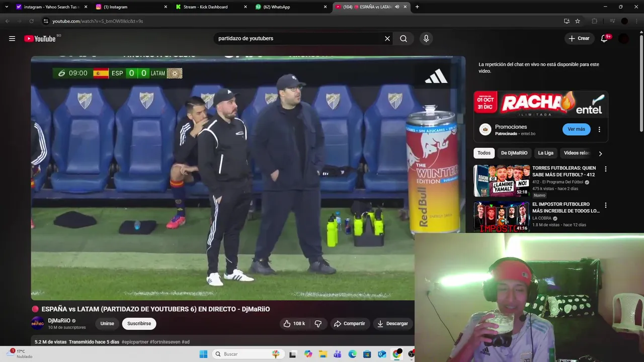The image size is (644, 362).
Task: Open options for EL IMPOSTOR FUTBOLERO video
Action: tap(606, 206)
